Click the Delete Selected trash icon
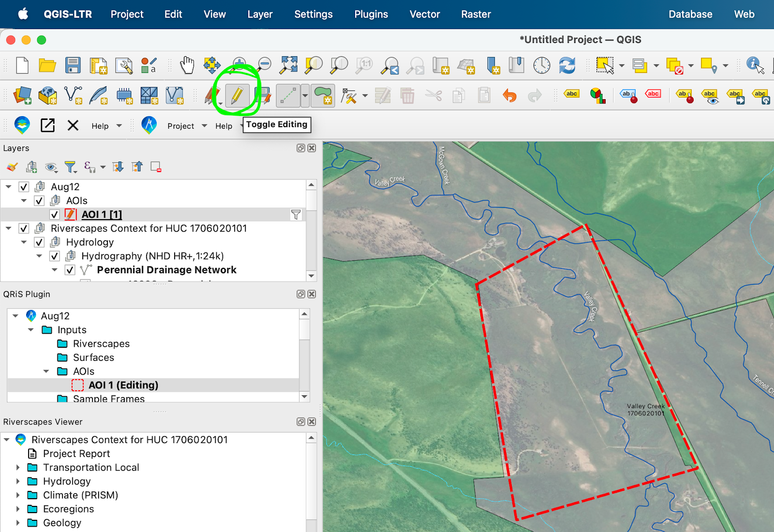Viewport: 774px width, 532px height. (407, 95)
